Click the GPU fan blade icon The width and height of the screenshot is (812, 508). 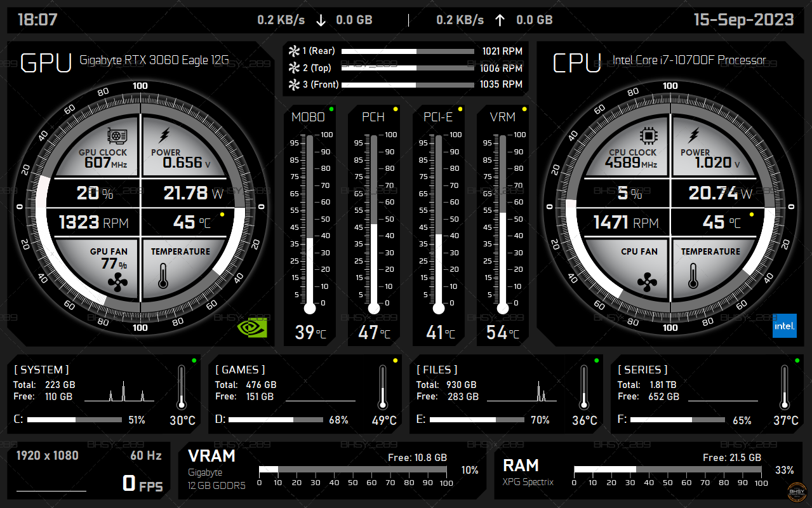tap(117, 282)
